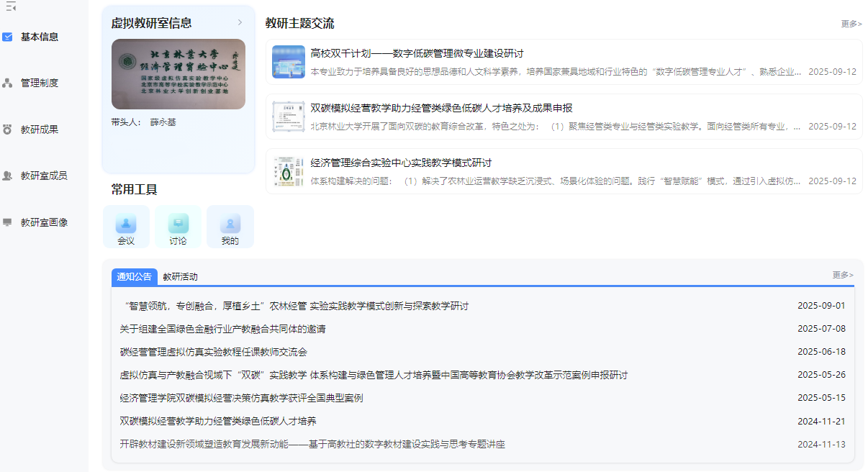Click the 我的 tool icon
The width and height of the screenshot is (868, 472).
click(x=230, y=226)
